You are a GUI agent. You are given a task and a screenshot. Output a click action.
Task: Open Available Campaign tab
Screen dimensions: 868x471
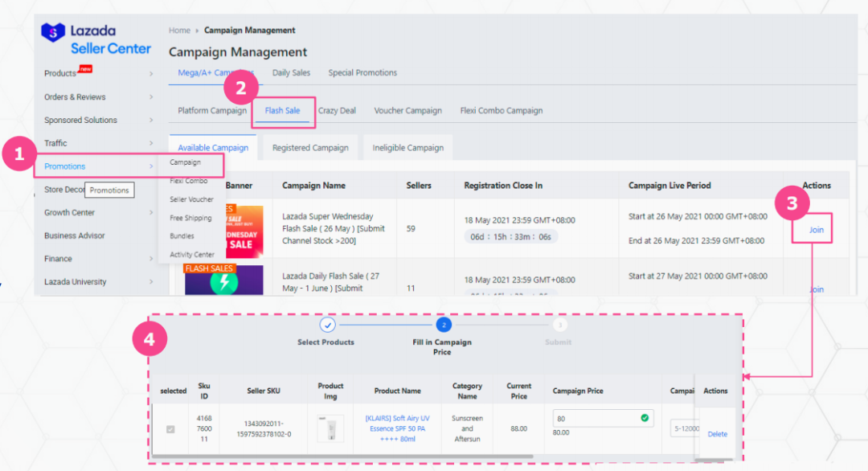(213, 148)
